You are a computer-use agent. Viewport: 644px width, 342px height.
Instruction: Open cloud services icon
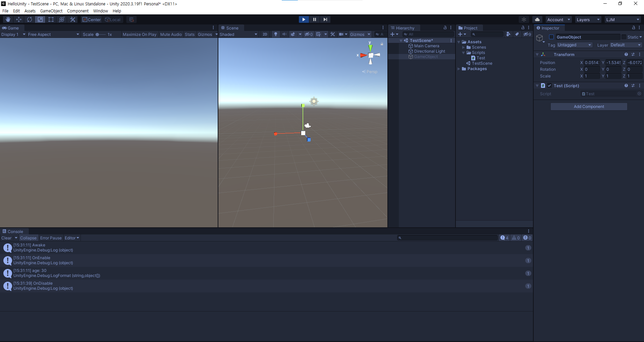[537, 19]
